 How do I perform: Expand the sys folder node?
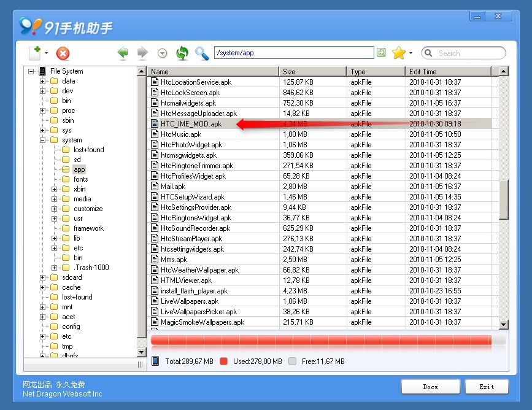click(42, 130)
